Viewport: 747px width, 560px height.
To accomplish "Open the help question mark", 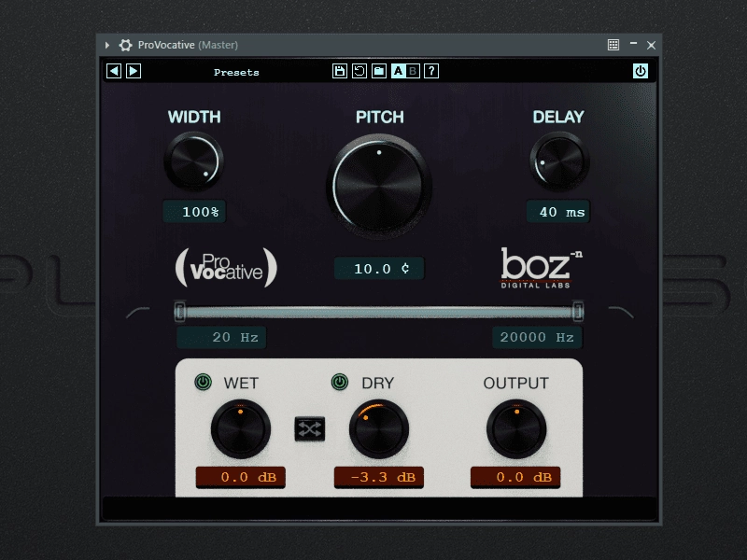I will (x=431, y=71).
